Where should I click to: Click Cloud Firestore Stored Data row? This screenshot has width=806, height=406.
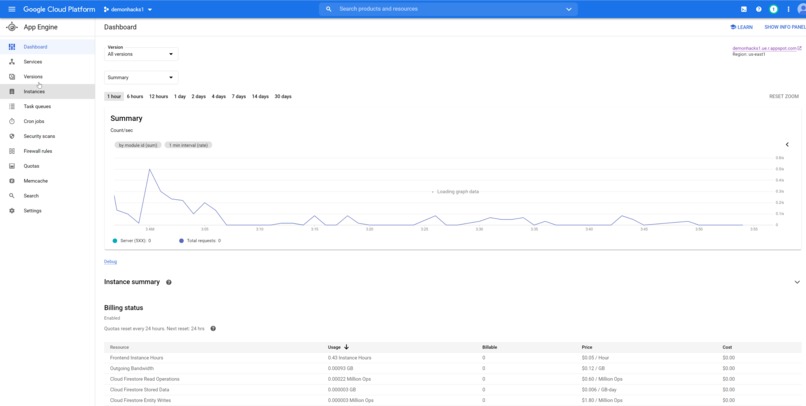pyautogui.click(x=452, y=390)
